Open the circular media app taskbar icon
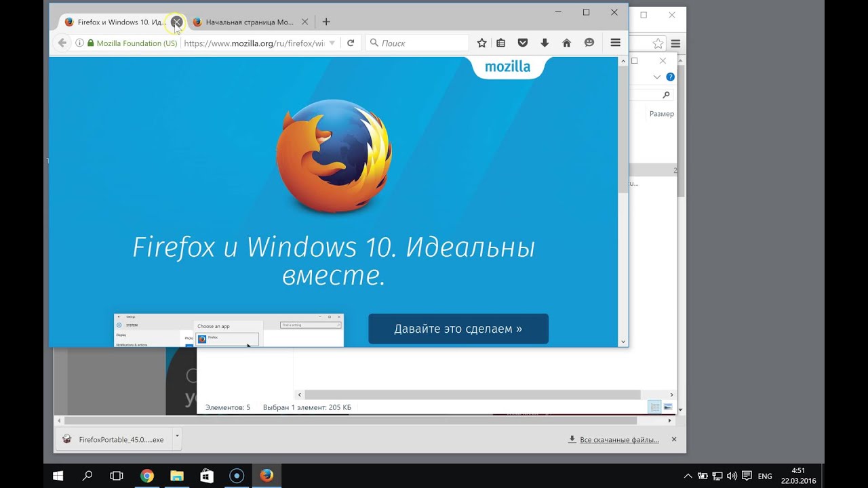 237,476
